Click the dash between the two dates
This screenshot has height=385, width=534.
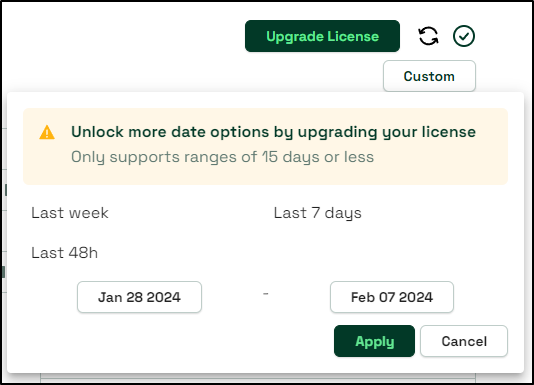click(266, 293)
